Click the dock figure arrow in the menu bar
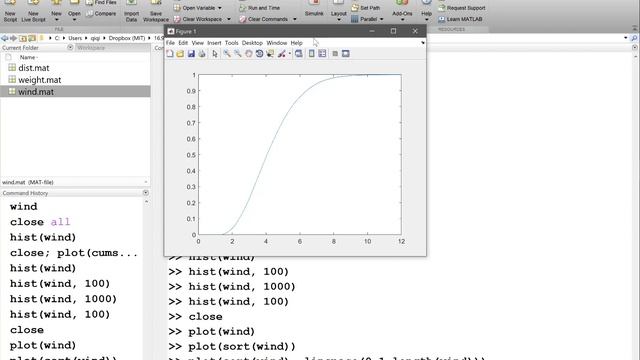 pos(423,43)
